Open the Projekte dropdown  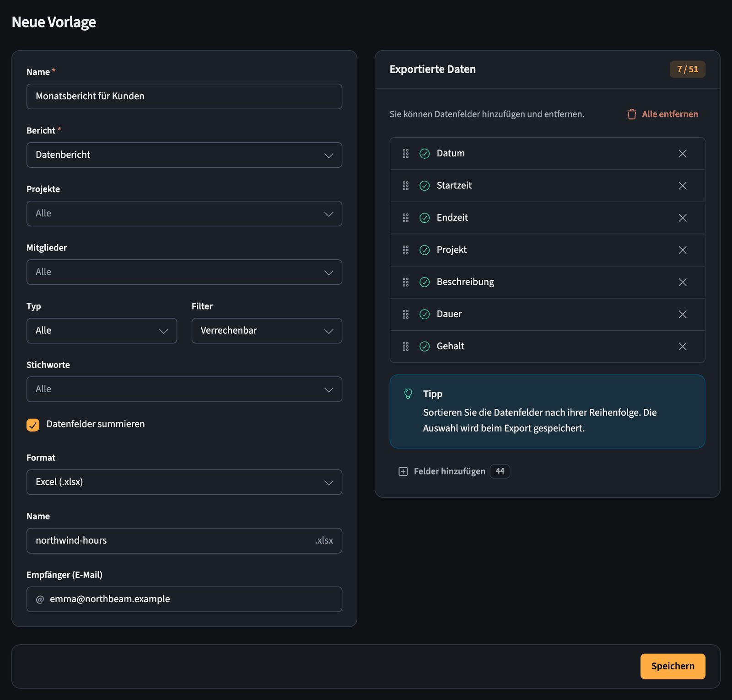coord(184,214)
